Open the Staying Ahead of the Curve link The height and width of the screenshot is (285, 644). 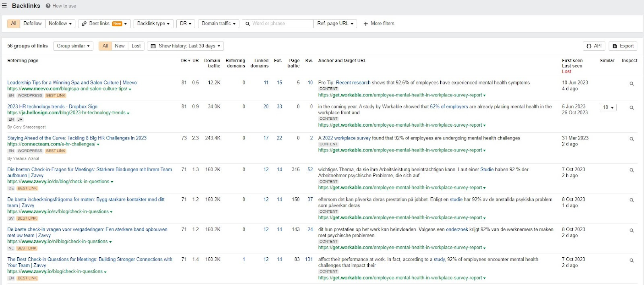click(x=77, y=138)
